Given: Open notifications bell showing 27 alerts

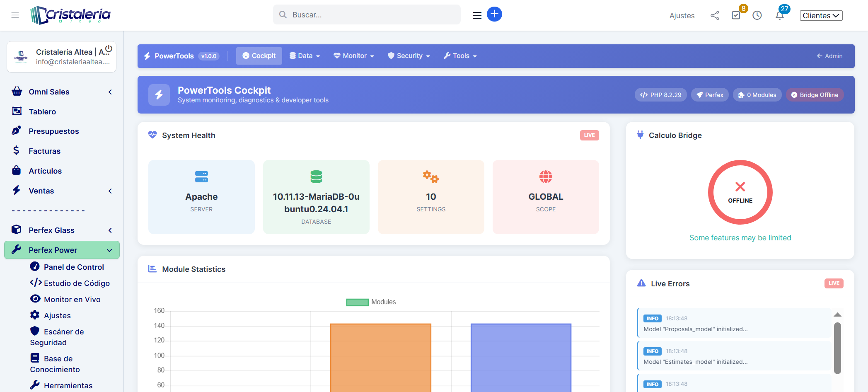Looking at the screenshot, I should click(x=779, y=15).
